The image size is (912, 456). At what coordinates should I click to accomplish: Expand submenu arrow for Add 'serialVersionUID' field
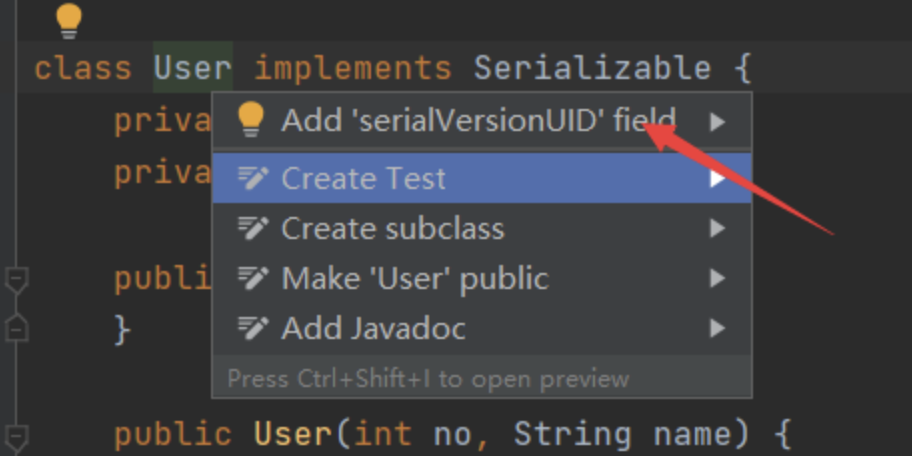[x=716, y=122]
